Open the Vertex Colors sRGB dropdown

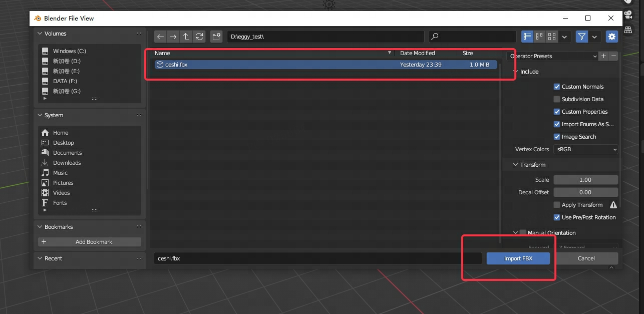[x=585, y=149]
